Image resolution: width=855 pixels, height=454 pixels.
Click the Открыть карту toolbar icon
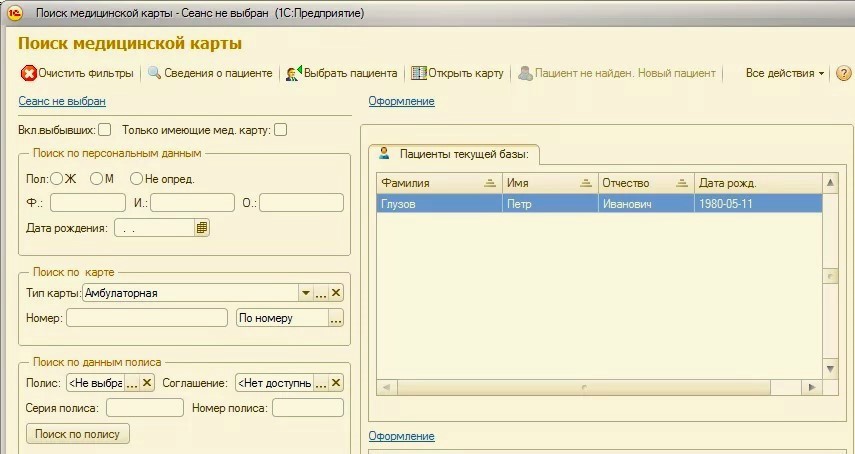click(419, 73)
